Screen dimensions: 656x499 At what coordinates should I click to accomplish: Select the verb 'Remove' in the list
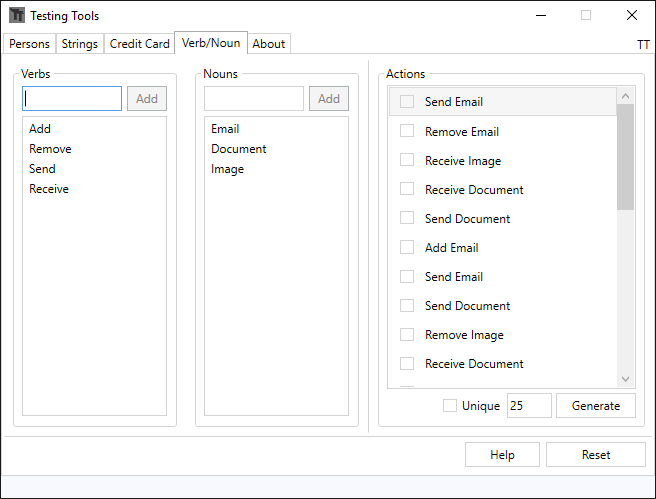point(50,149)
